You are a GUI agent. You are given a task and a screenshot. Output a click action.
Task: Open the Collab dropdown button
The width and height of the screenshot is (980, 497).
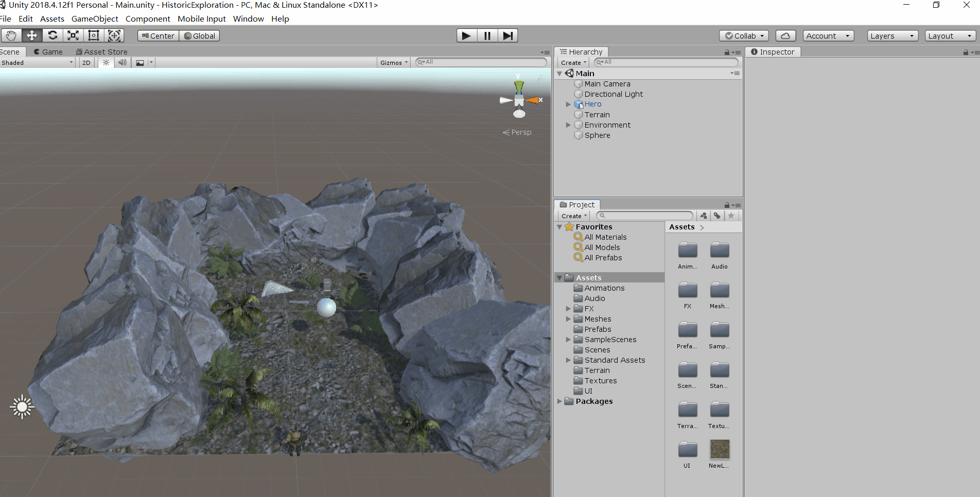point(743,35)
